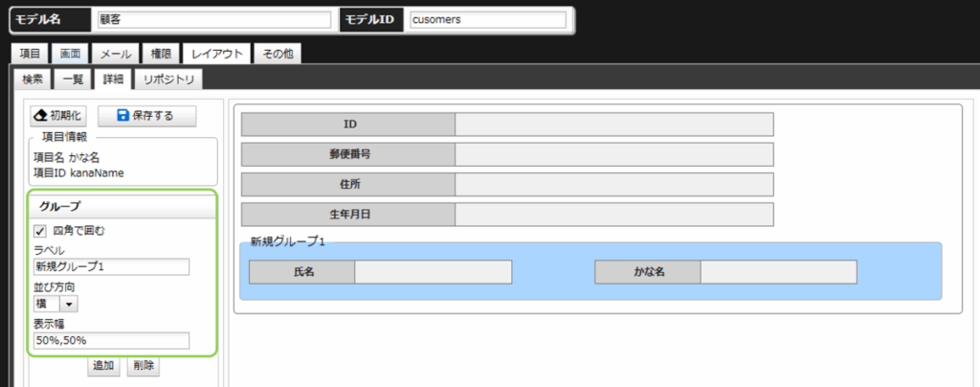Click the ラベル text field
The width and height of the screenshot is (980, 387).
pyautogui.click(x=111, y=267)
